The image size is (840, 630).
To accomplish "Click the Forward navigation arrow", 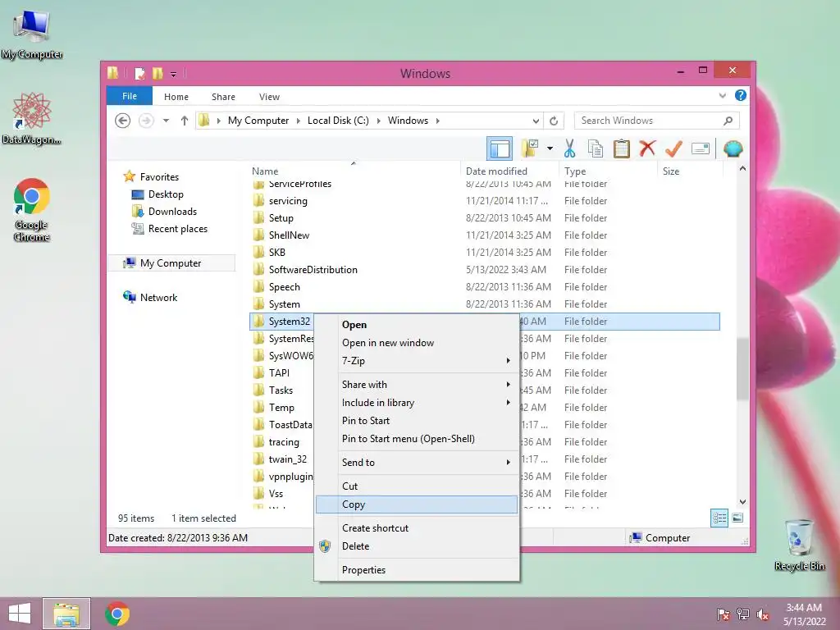I will point(146,121).
